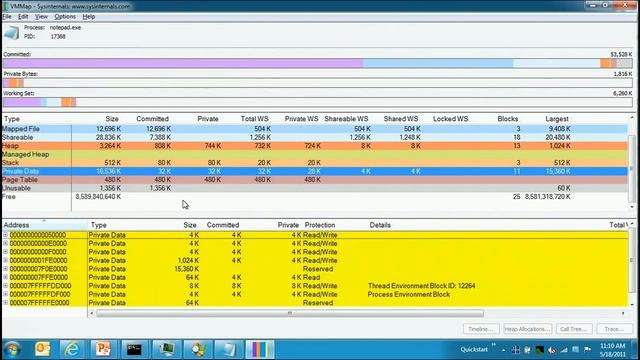Select the Unusable type row
Image resolution: width=640 pixels, height=360 pixels.
coord(315,188)
